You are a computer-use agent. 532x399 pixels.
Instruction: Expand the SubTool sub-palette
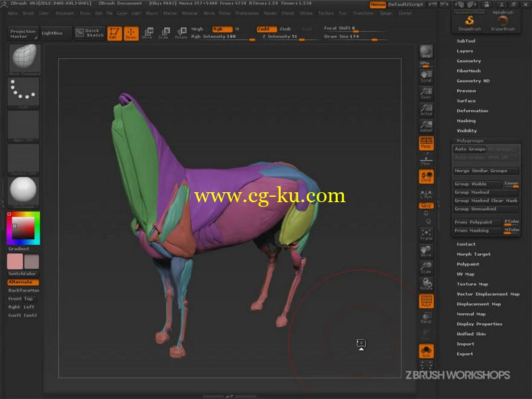pyautogui.click(x=466, y=41)
